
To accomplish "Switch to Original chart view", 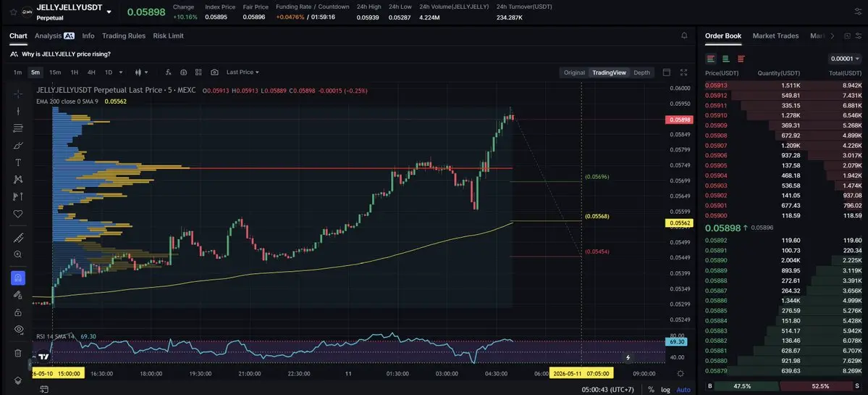I will [x=574, y=72].
